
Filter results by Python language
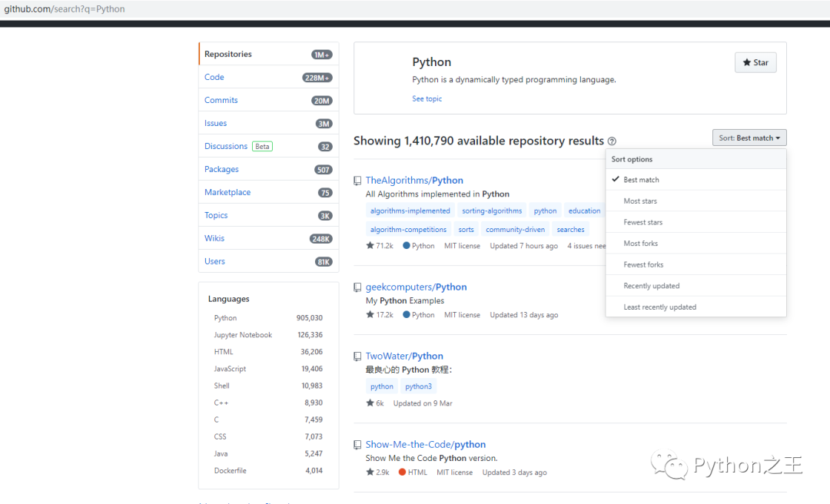click(268, 317)
